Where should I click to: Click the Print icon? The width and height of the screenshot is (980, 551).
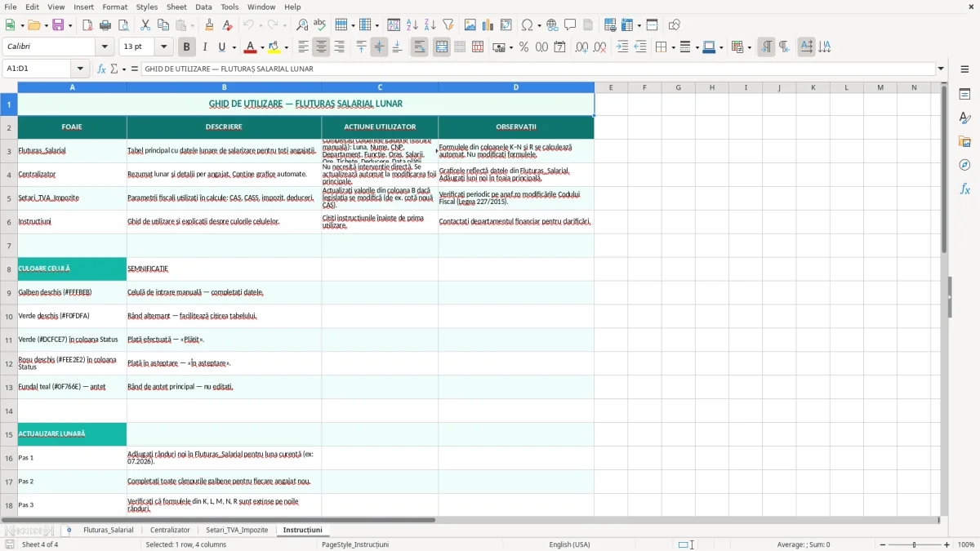point(105,25)
